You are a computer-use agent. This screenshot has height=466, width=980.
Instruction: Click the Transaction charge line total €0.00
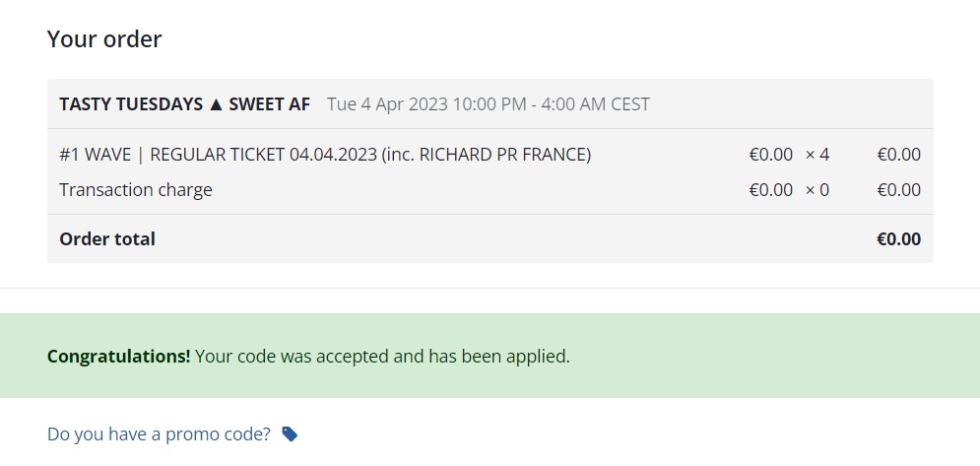click(x=899, y=189)
